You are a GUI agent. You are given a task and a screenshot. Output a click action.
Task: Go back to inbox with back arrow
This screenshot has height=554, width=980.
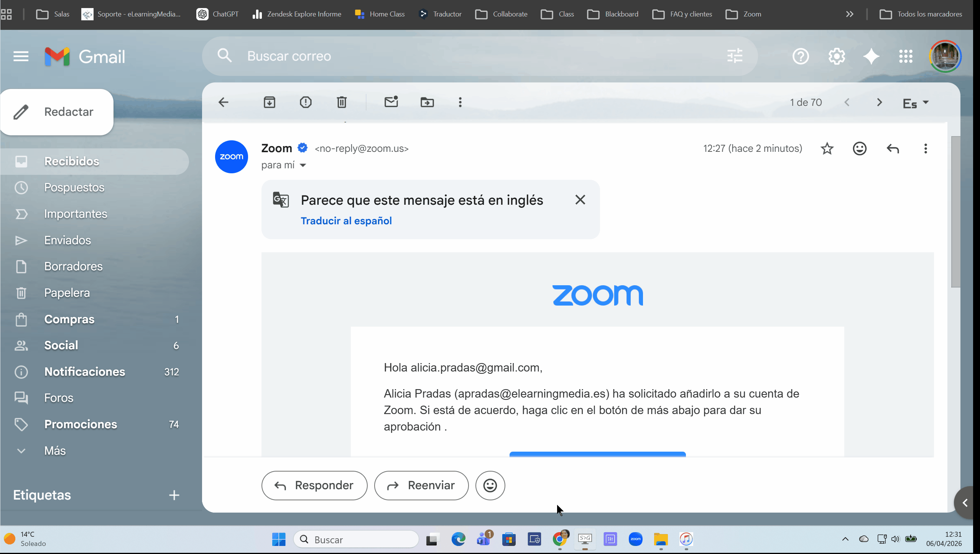click(223, 102)
